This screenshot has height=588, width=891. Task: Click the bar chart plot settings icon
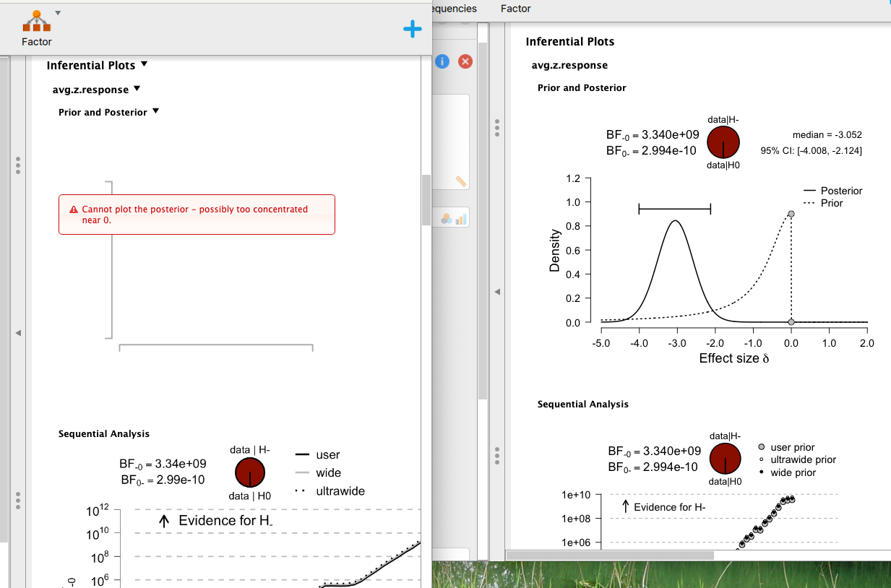point(461,217)
